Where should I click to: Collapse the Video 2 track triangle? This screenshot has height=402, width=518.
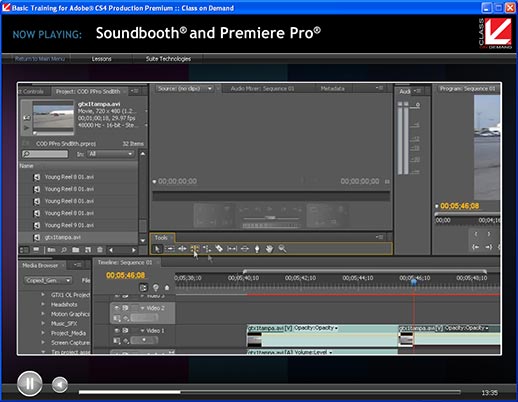[143, 308]
